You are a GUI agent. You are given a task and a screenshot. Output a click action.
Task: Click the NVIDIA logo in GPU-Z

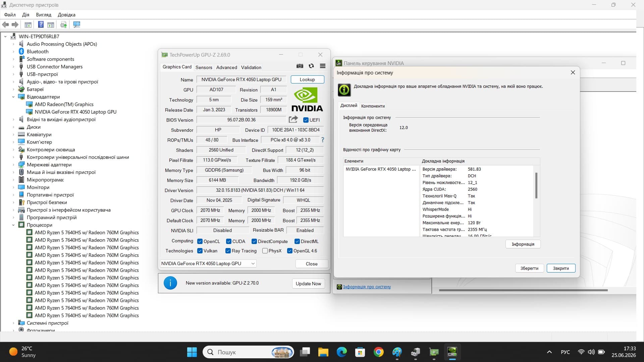(307, 100)
